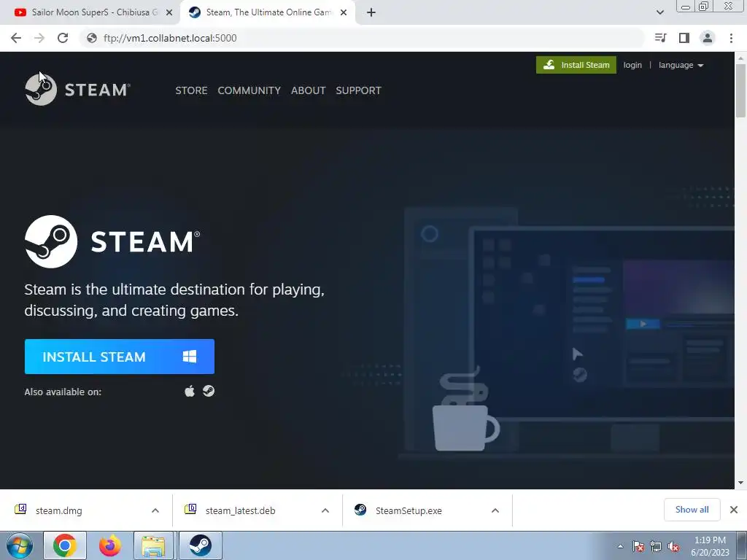Screen dimensions: 747x560
Task: Close the downloads bar
Action: point(734,510)
